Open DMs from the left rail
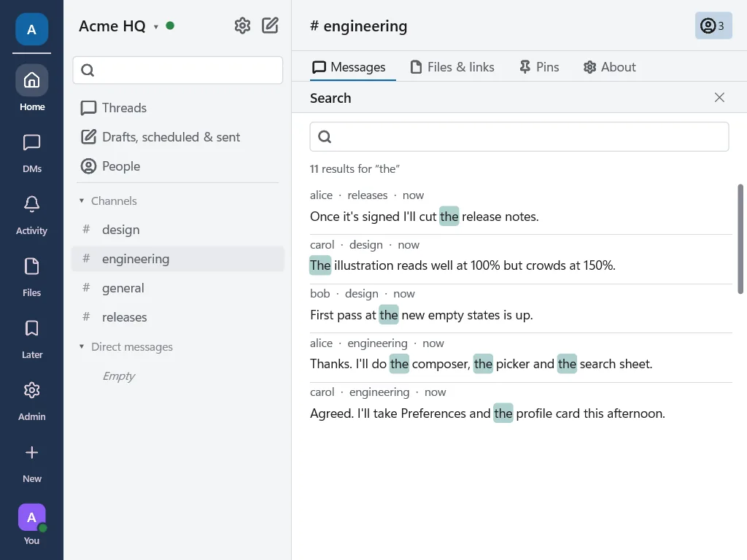The image size is (747, 560). tap(31, 152)
